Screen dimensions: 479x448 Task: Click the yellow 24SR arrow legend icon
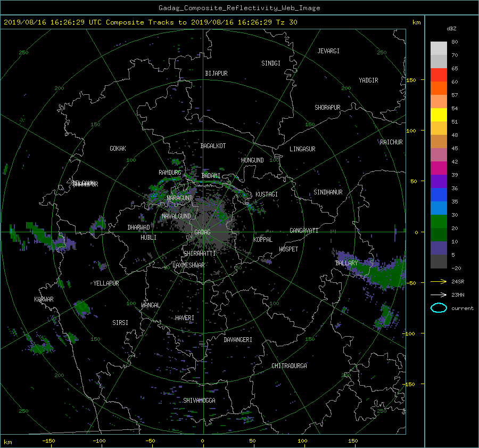(x=439, y=281)
